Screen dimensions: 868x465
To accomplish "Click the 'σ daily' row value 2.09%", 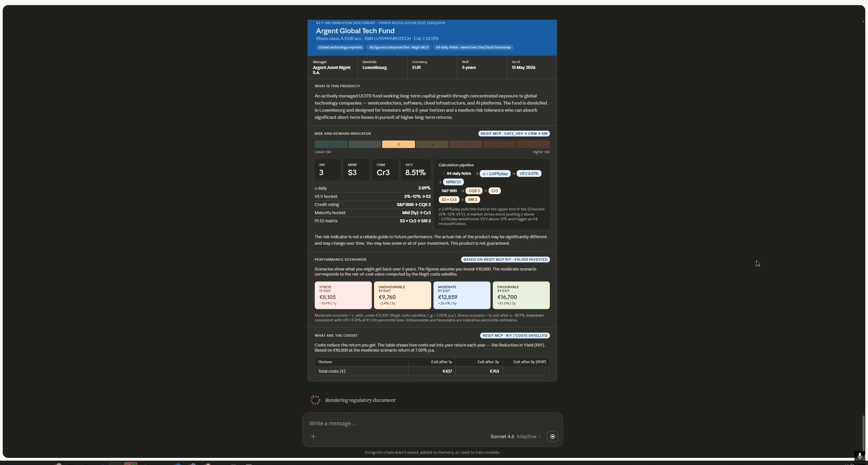I will pos(424,188).
